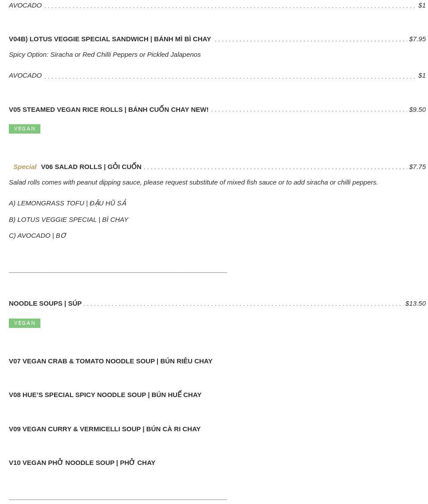Click the VEGAN badge under Noodle Soups

pos(24,323)
